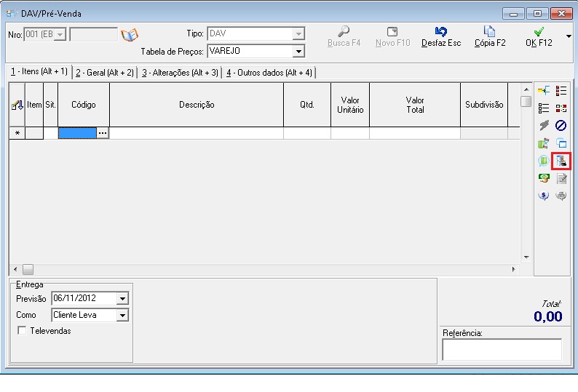The width and height of the screenshot is (578, 392).
Task: Click the Valor Unitário column header
Action: click(x=350, y=105)
